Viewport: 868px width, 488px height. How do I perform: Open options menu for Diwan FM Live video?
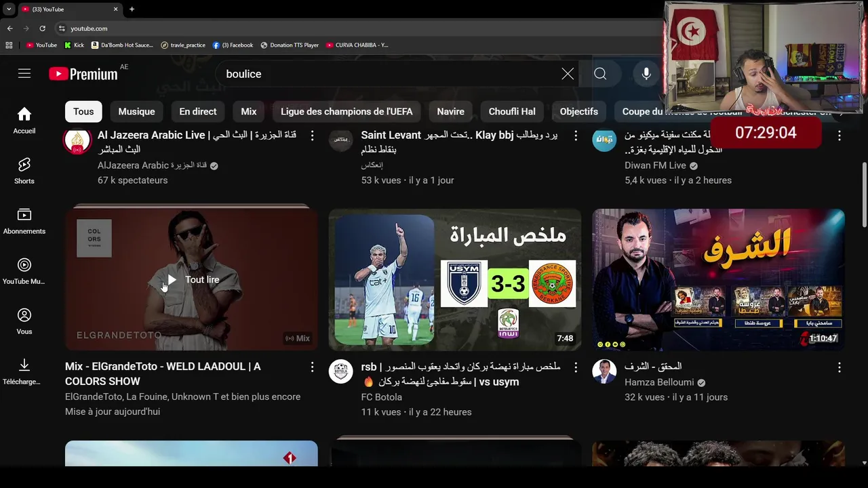tap(839, 136)
